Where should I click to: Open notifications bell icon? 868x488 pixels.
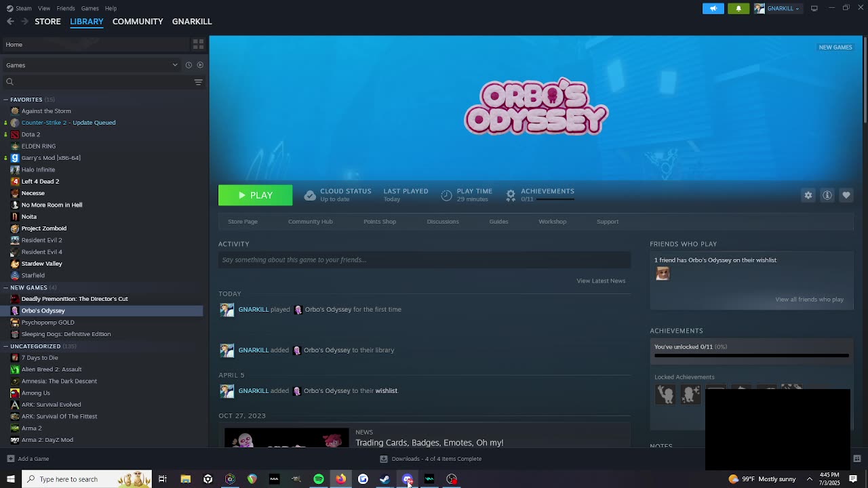click(x=738, y=8)
